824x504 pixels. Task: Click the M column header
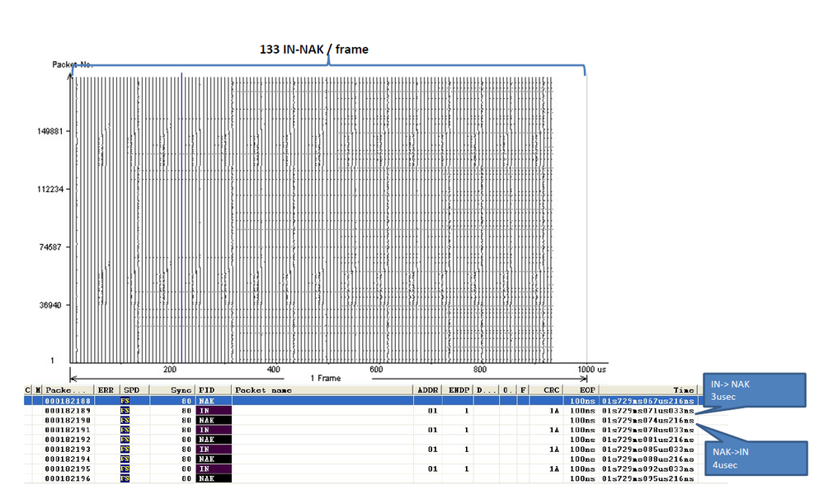(x=38, y=390)
